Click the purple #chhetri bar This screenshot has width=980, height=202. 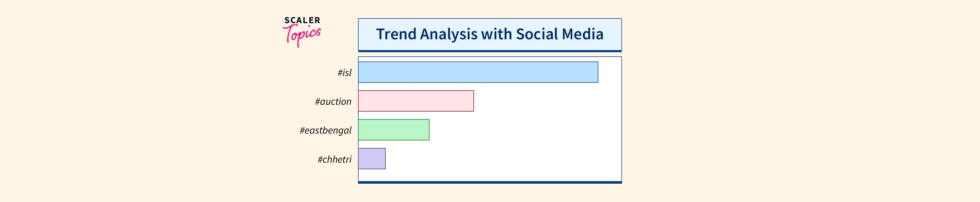coord(371,158)
